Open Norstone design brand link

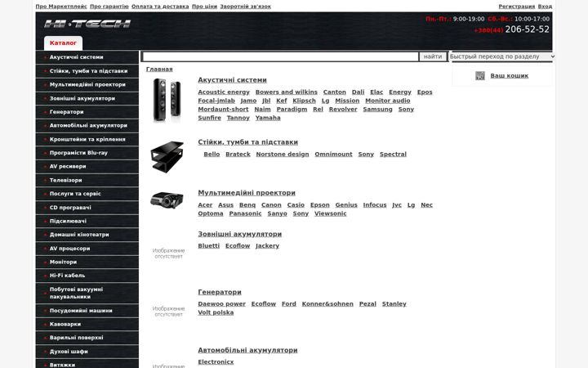(283, 155)
